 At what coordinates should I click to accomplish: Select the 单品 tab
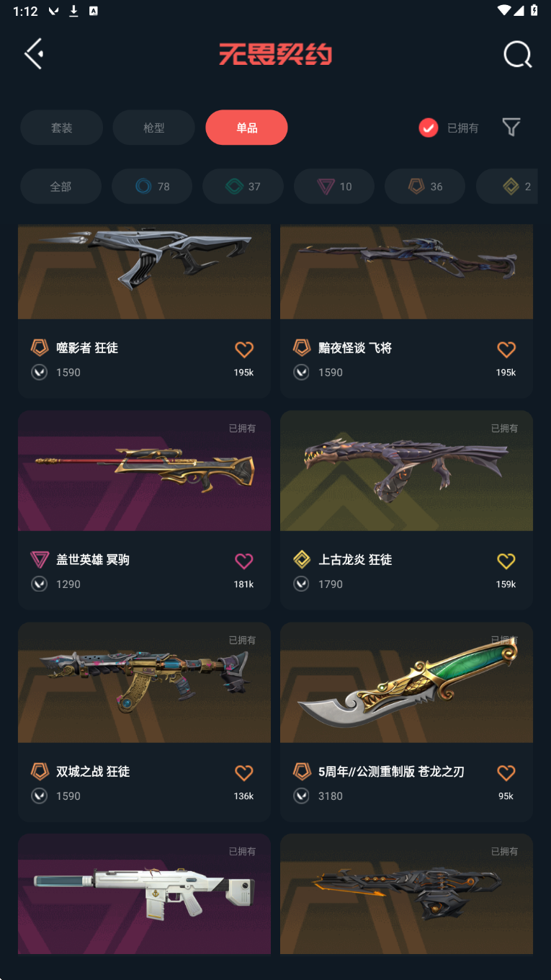point(246,128)
